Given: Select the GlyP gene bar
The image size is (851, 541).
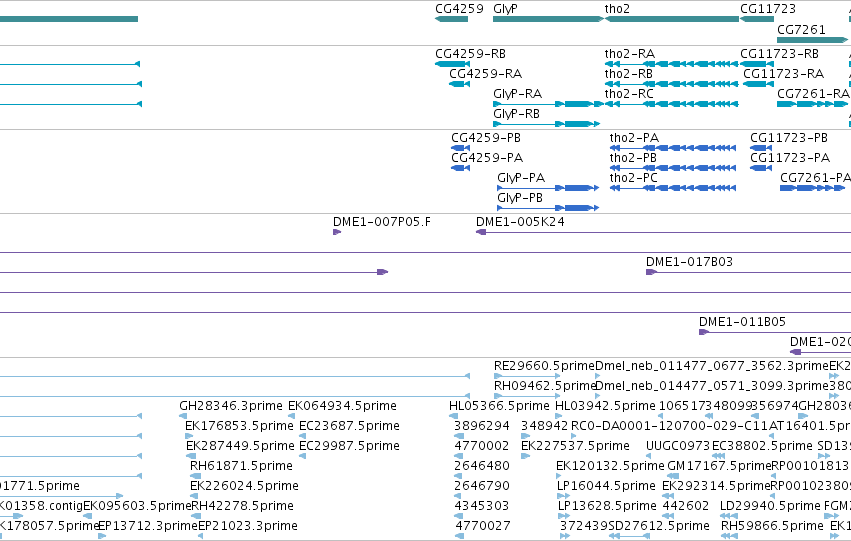Looking at the screenshot, I should (x=548, y=19).
